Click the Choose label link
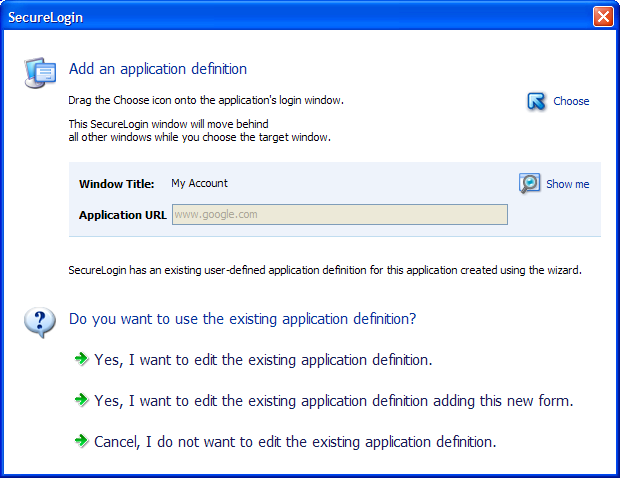Screen dimensions: 621x478 click(x=571, y=101)
